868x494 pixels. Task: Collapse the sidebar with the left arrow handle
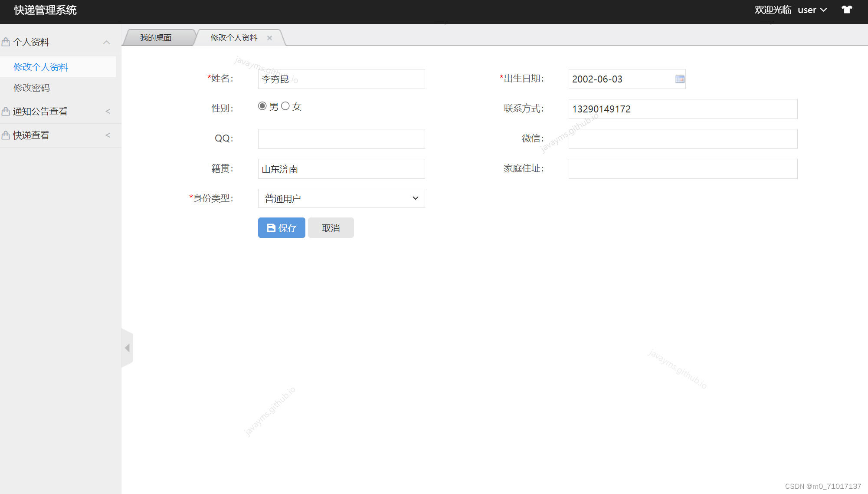[127, 348]
